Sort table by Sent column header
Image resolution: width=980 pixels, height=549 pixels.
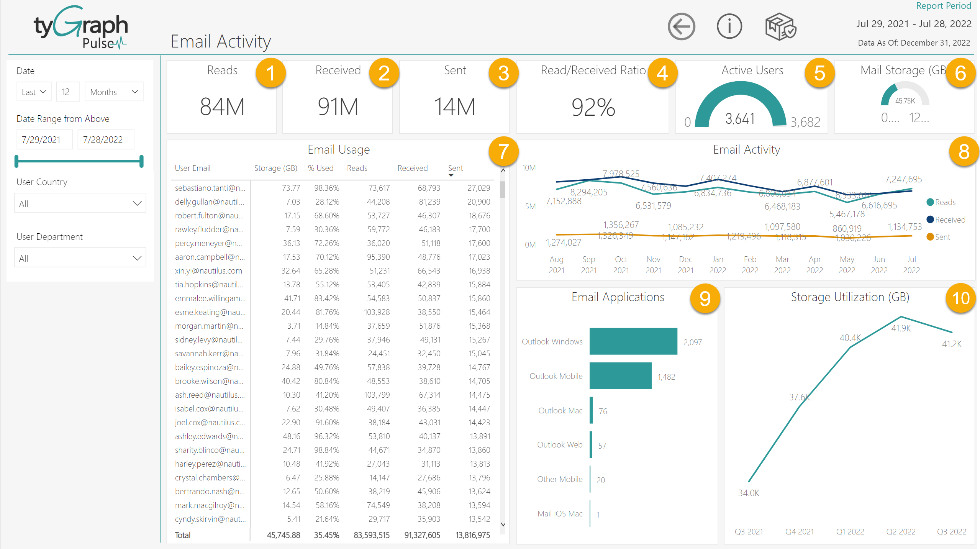pyautogui.click(x=455, y=168)
